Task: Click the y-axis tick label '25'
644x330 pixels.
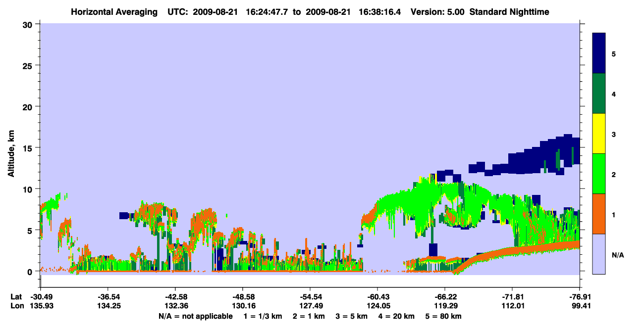Action: [29, 65]
